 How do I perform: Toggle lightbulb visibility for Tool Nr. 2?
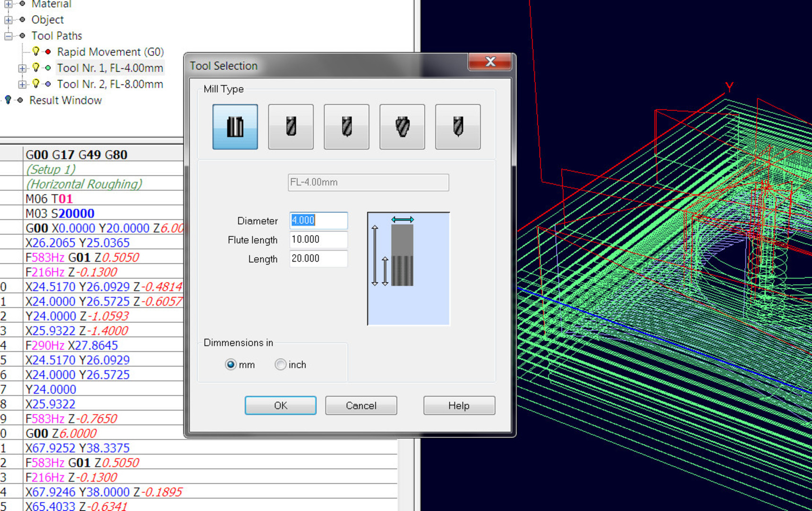click(36, 84)
